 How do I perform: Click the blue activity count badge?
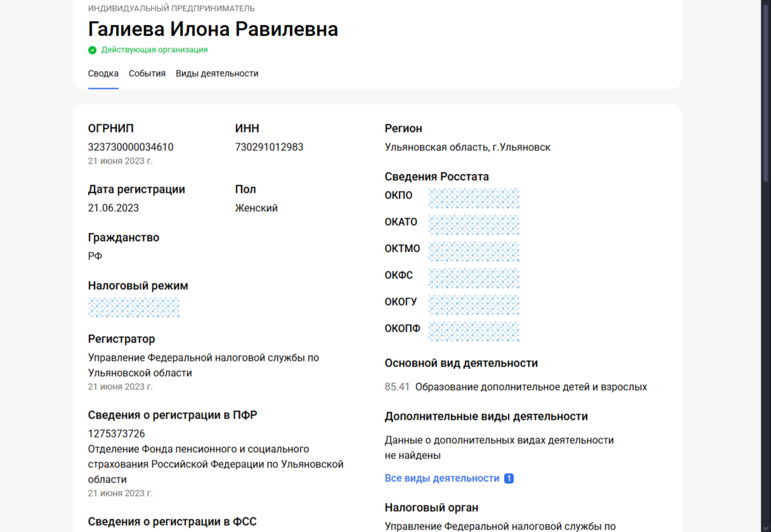509,479
